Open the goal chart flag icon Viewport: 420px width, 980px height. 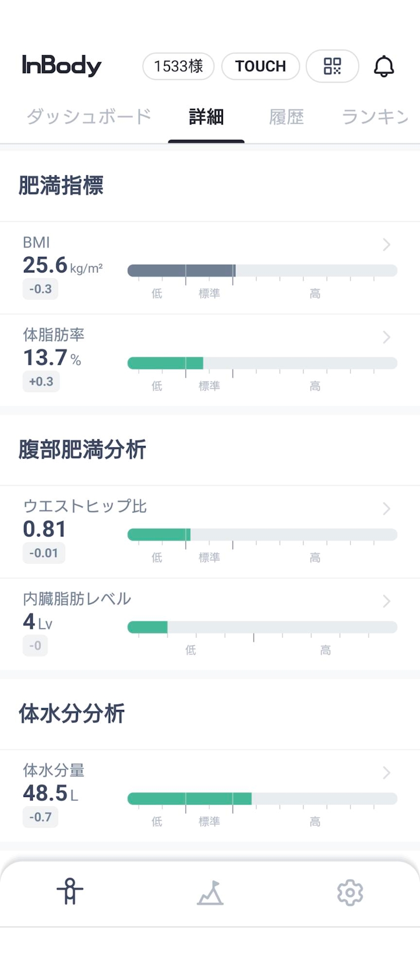[x=210, y=892]
